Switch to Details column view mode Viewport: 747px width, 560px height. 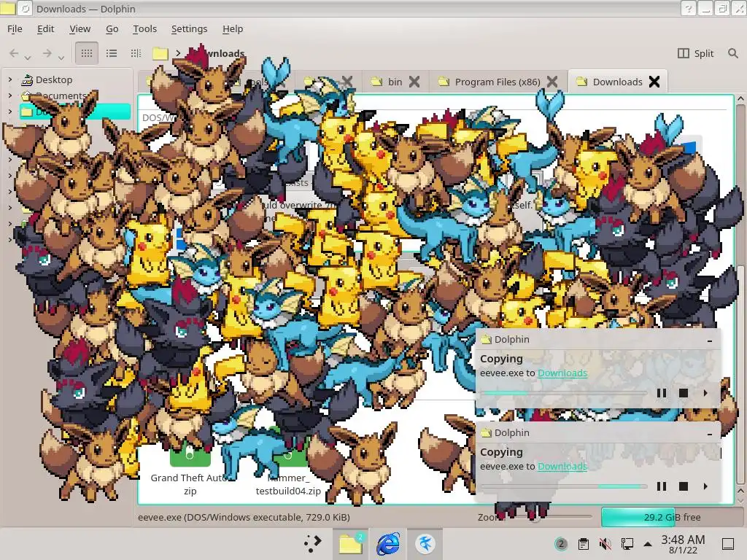(136, 53)
